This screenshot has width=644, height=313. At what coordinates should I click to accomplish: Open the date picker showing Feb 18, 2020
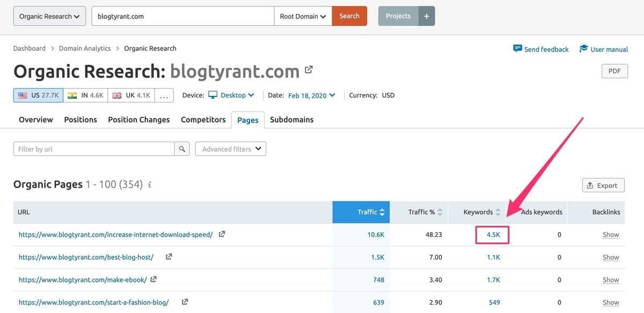pyautogui.click(x=312, y=95)
